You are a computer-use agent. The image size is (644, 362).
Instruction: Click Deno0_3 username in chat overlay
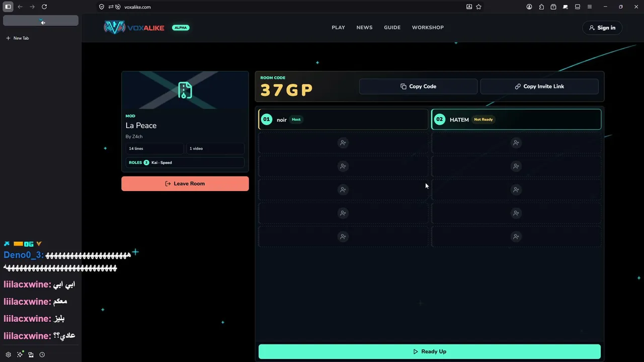click(x=23, y=255)
